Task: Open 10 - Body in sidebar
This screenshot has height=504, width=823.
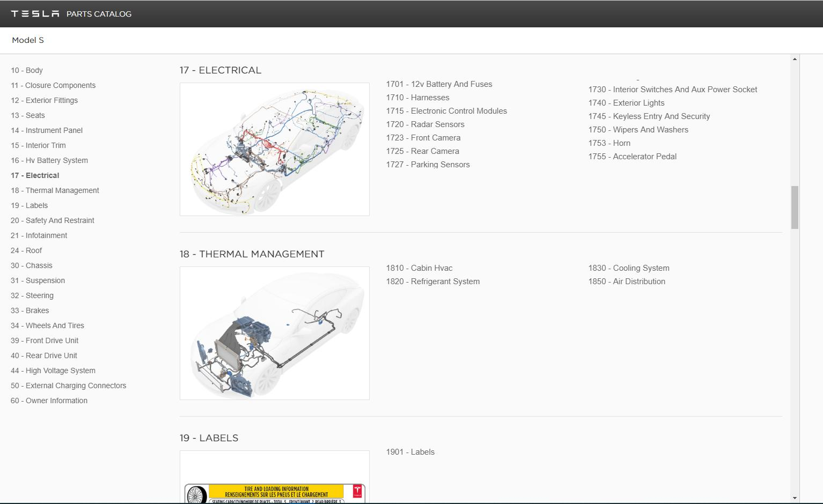Action: pos(27,70)
